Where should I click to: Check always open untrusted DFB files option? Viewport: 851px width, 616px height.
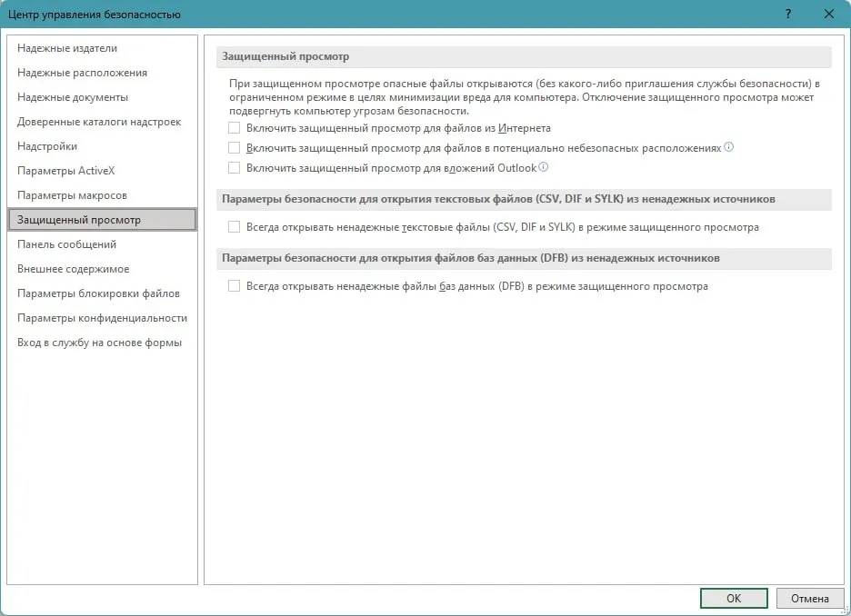click(x=235, y=286)
